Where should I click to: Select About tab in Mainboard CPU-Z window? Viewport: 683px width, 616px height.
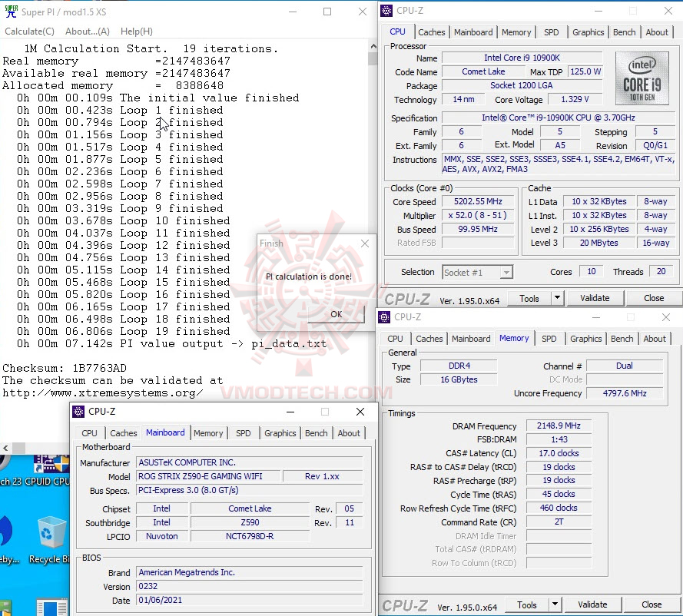(349, 433)
